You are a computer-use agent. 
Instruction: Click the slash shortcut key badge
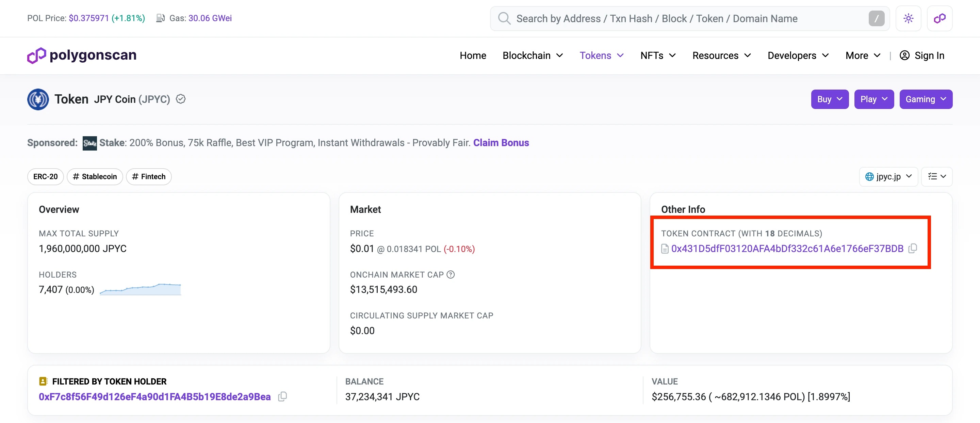point(876,18)
